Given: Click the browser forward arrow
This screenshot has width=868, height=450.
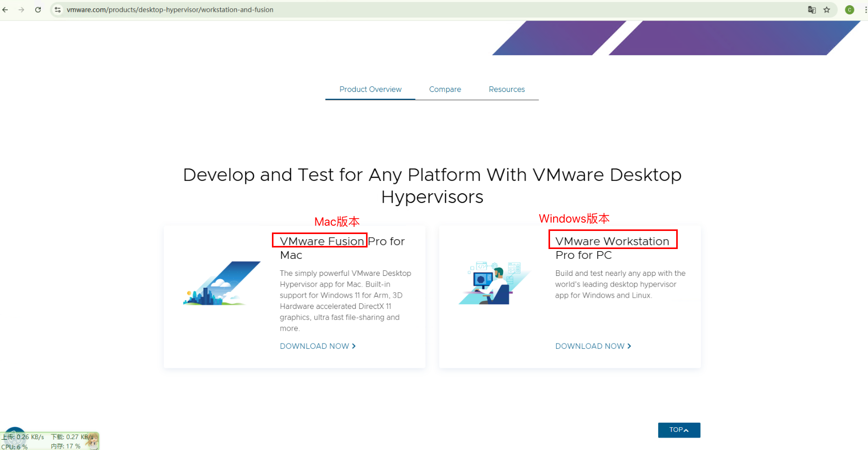Looking at the screenshot, I should pyautogui.click(x=21, y=10).
